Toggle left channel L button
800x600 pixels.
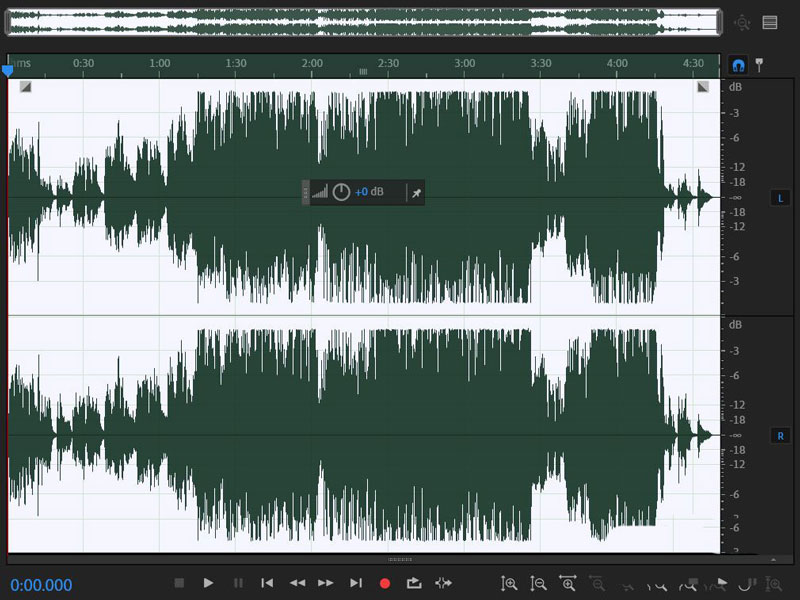[780, 198]
